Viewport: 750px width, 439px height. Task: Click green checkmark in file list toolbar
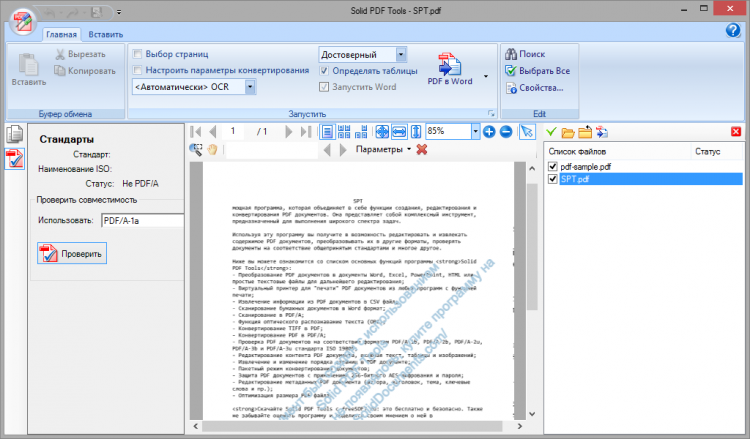coord(551,132)
